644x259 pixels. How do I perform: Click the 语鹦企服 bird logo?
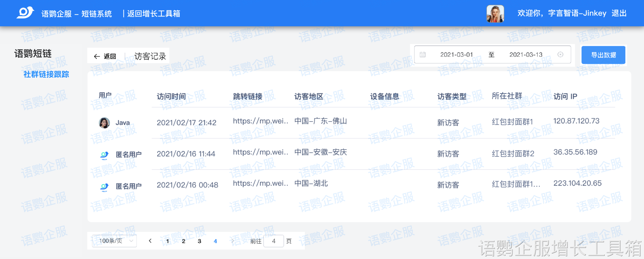26,12
